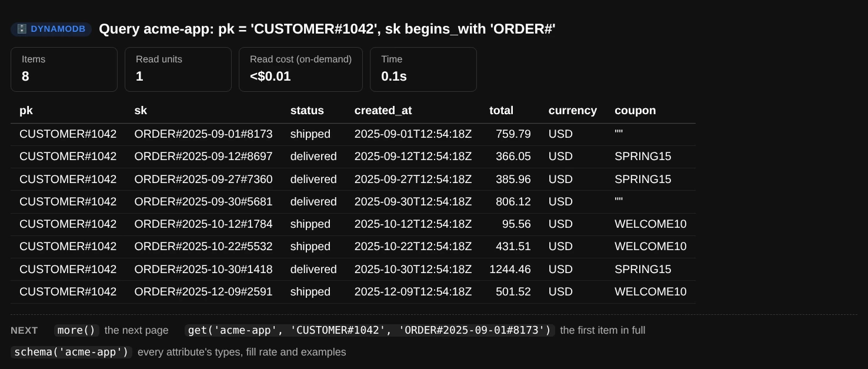Viewport: 868px width, 369px height.
Task: Select sk cell ORDER#2025-09-30#5681
Action: click(x=203, y=202)
